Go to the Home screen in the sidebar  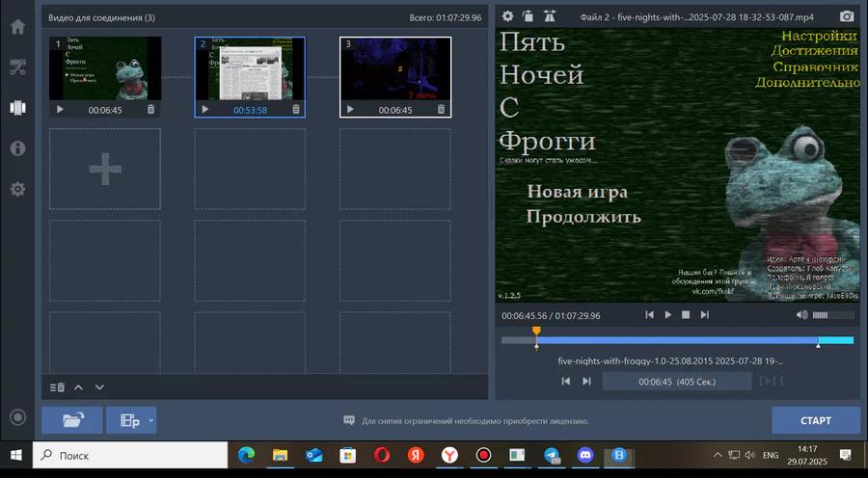click(17, 27)
